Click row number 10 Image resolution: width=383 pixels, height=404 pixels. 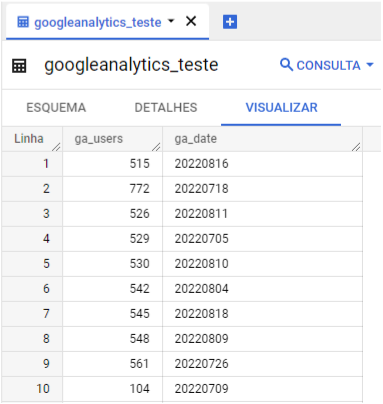click(43, 389)
